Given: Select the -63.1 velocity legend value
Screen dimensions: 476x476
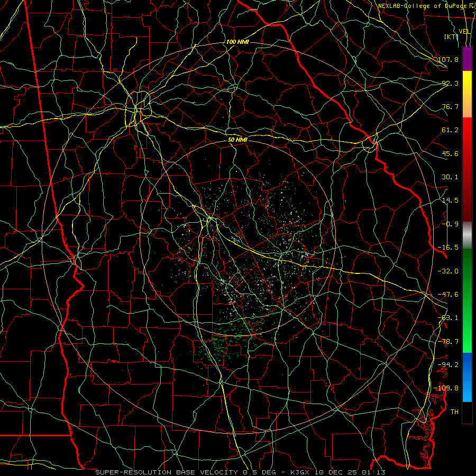Looking at the screenshot, I should pyautogui.click(x=448, y=318).
